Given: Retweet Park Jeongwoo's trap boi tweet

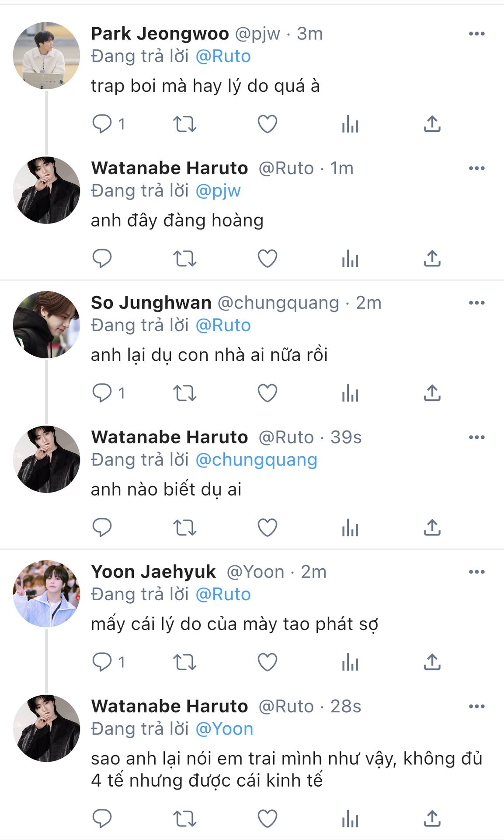Looking at the screenshot, I should (185, 124).
